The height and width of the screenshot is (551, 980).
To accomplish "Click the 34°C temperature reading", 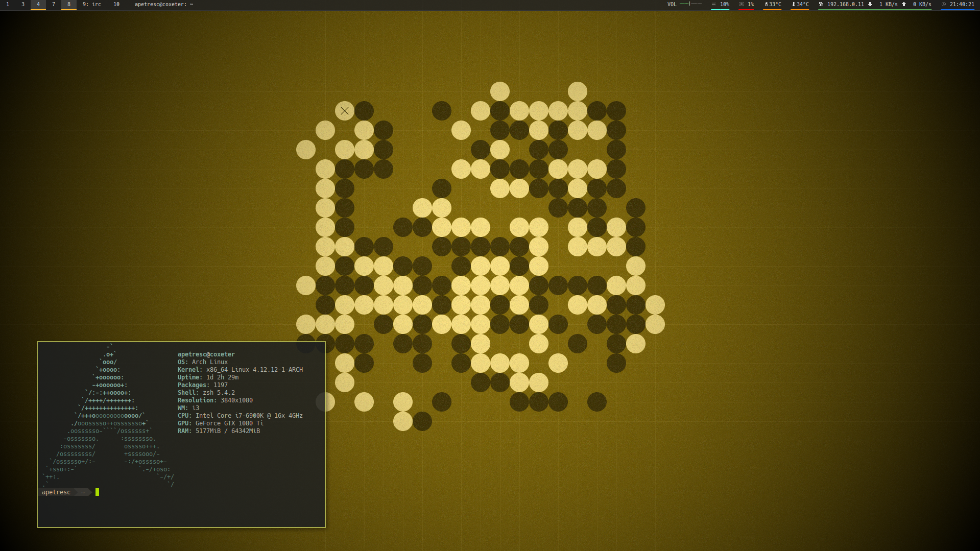I will tap(803, 5).
